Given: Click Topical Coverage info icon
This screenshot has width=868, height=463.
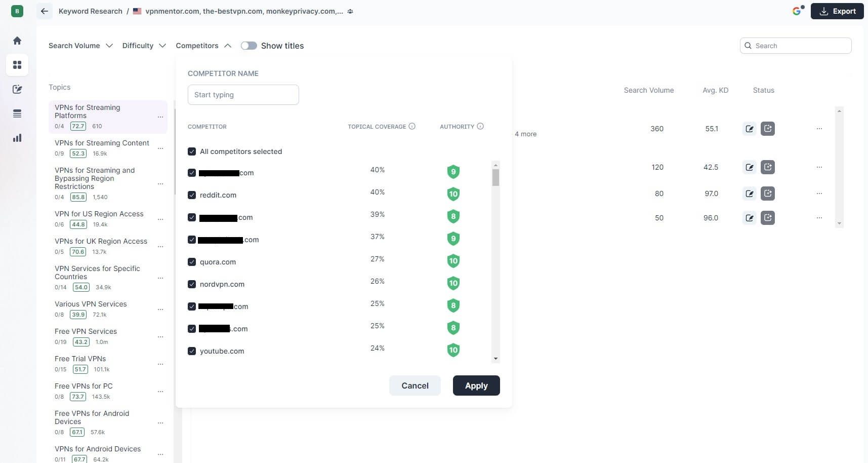Looking at the screenshot, I should pos(412,126).
